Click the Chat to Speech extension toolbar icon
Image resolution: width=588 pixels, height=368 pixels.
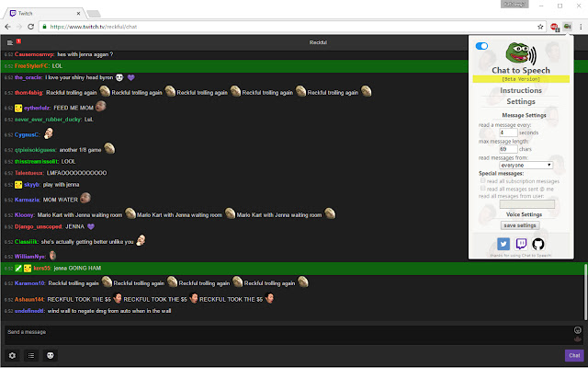(x=567, y=27)
